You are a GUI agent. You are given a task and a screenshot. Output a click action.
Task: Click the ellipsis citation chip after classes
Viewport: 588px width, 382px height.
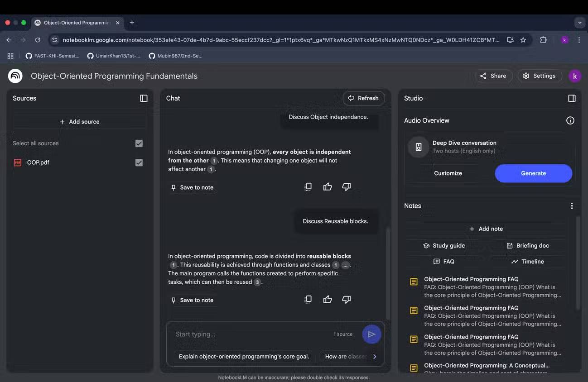[345, 265]
